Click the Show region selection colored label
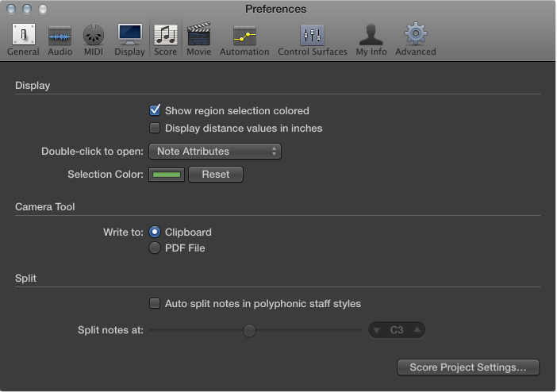 click(237, 110)
